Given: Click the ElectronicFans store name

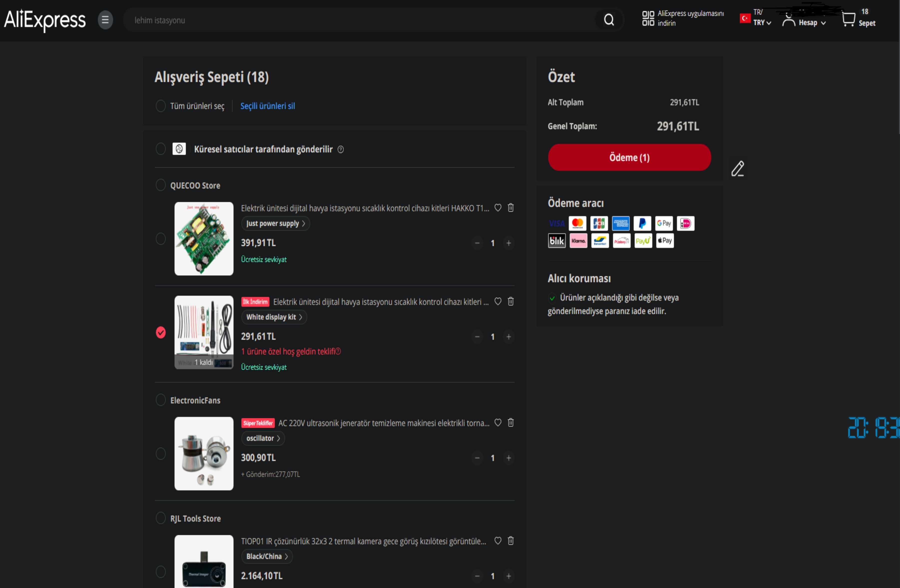Looking at the screenshot, I should 195,400.
